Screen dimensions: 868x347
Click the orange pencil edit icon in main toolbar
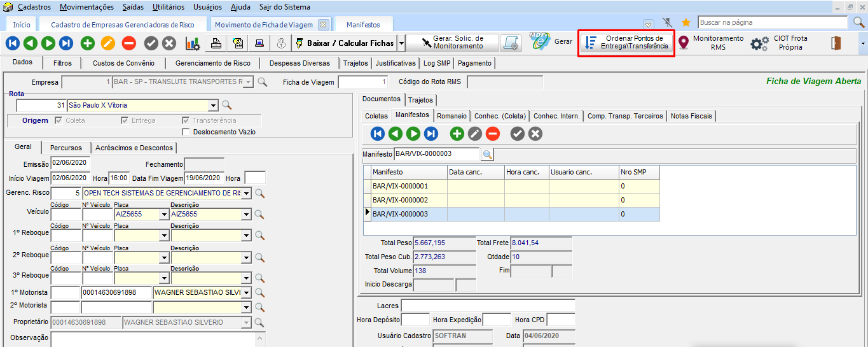point(108,43)
